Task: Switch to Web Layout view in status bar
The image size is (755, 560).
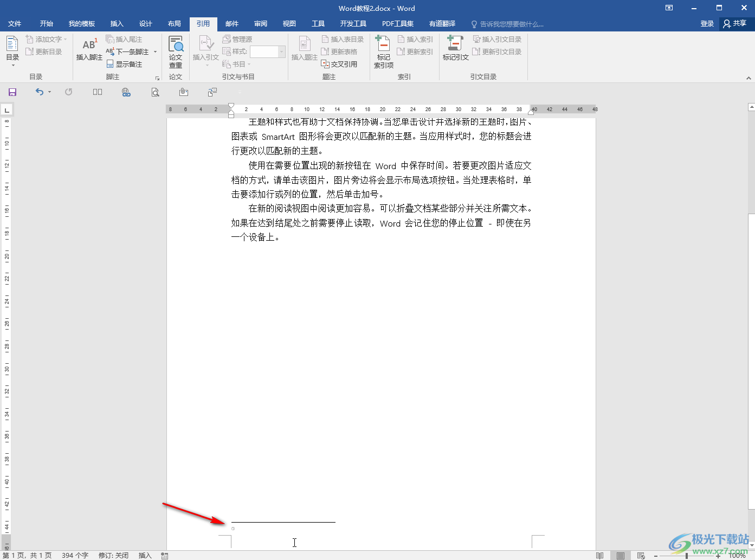Action: tap(641, 556)
